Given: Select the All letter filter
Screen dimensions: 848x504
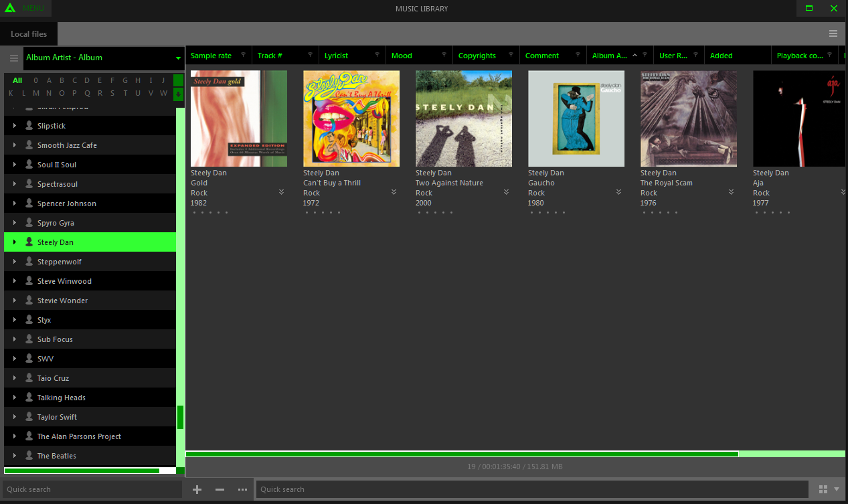Looking at the screenshot, I should (17, 80).
